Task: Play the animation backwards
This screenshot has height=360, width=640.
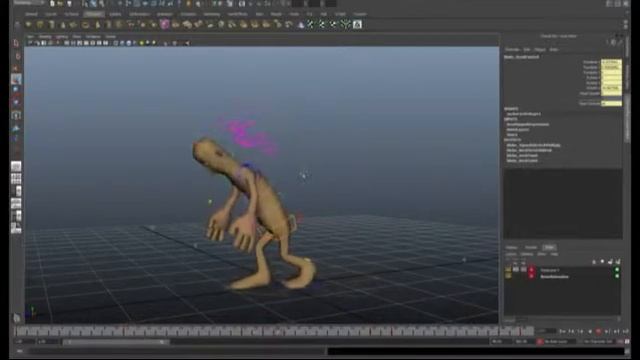Action: (x=590, y=331)
